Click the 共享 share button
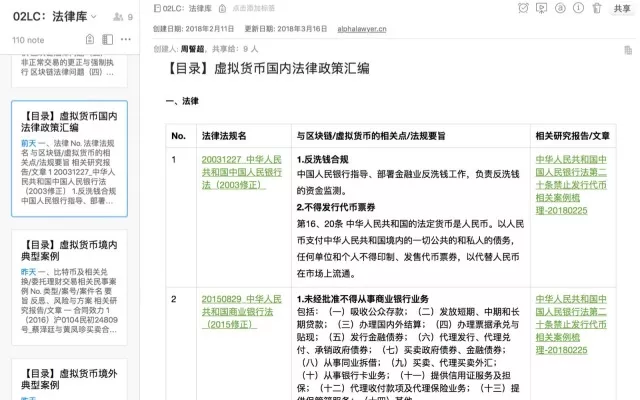 tap(622, 8)
